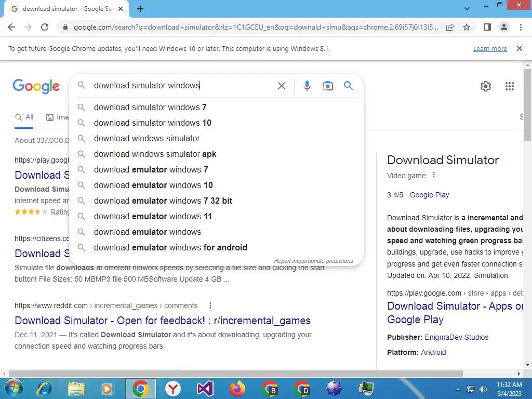Image resolution: width=532 pixels, height=399 pixels.
Task: Pick suggestion download emulator windows 7
Action: pyautogui.click(x=217, y=170)
